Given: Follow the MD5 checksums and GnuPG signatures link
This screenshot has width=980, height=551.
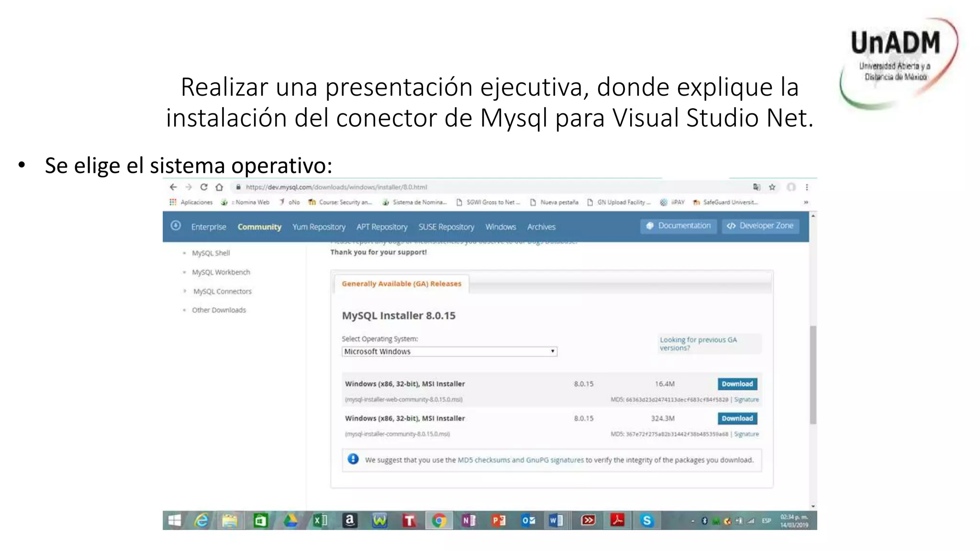Looking at the screenshot, I should point(521,460).
